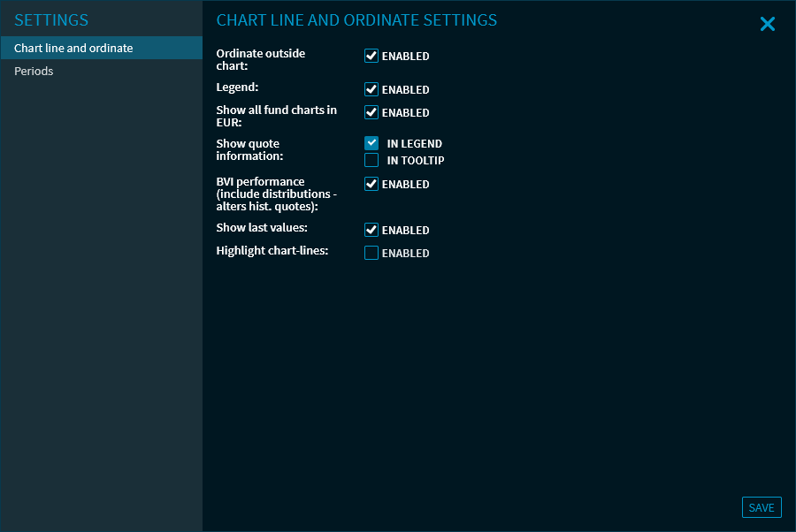This screenshot has height=532, width=796.
Task: Click the SAVE button
Action: [761, 507]
